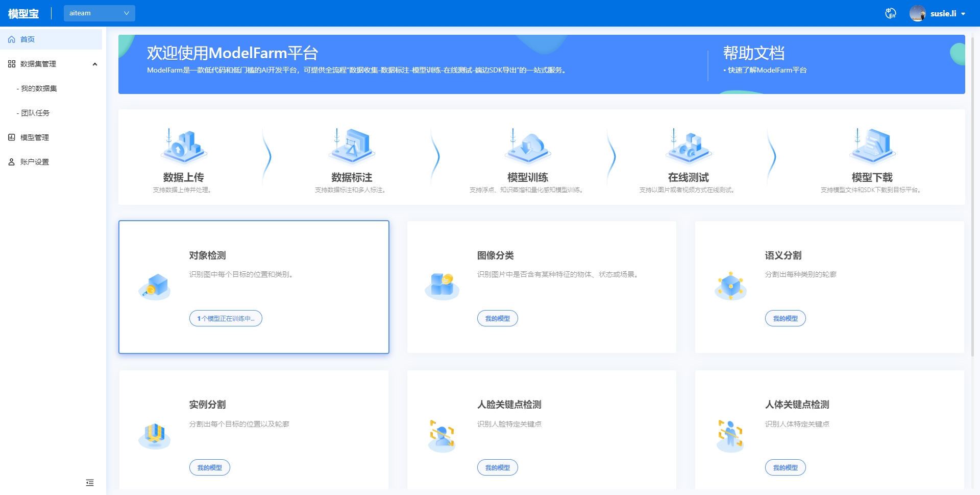Open the aiteam team selector dropdown
Viewport: 980px width, 495px height.
[x=99, y=13]
